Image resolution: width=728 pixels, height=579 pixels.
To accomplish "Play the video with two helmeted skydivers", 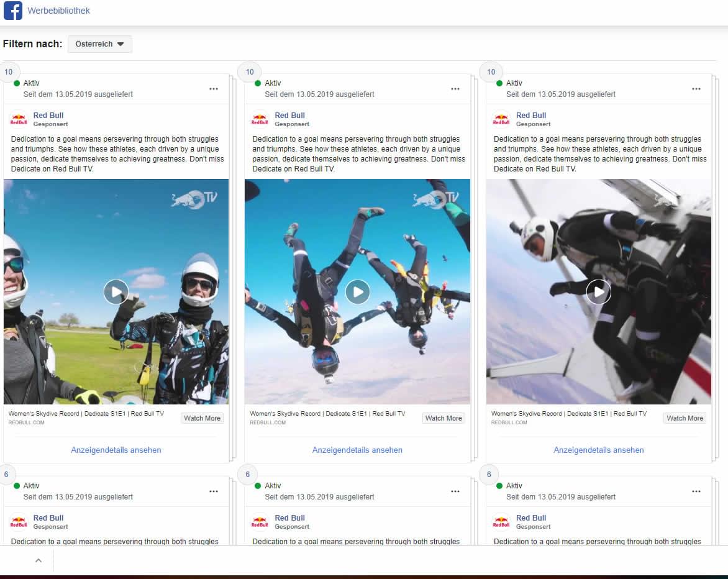I will [116, 292].
